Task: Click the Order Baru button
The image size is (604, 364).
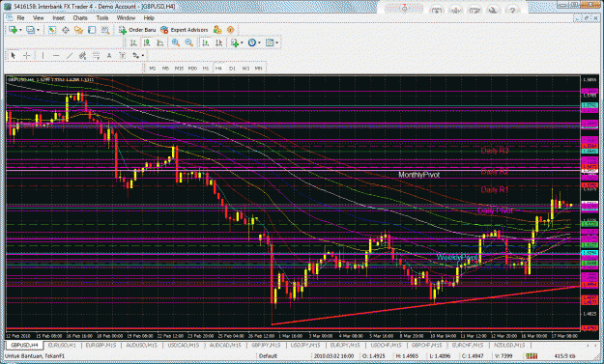Action: click(137, 30)
